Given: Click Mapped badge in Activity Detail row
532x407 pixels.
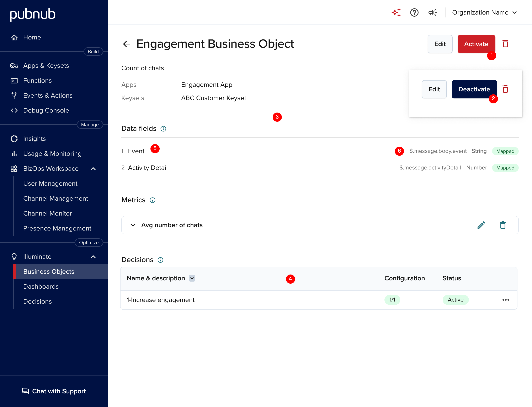Looking at the screenshot, I should point(505,168).
